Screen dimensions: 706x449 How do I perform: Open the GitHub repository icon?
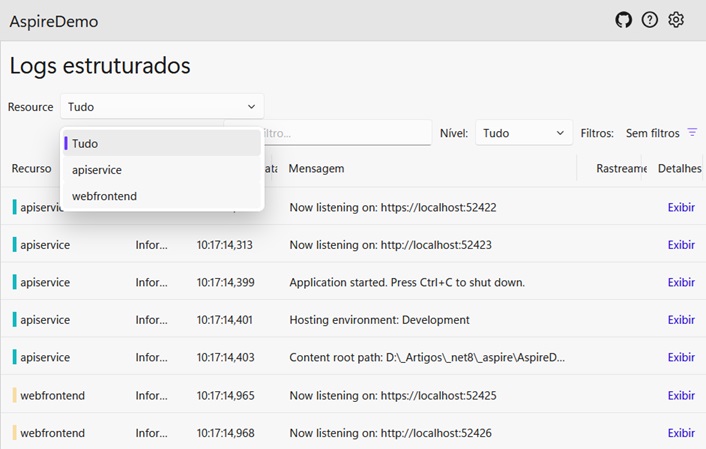tap(624, 20)
